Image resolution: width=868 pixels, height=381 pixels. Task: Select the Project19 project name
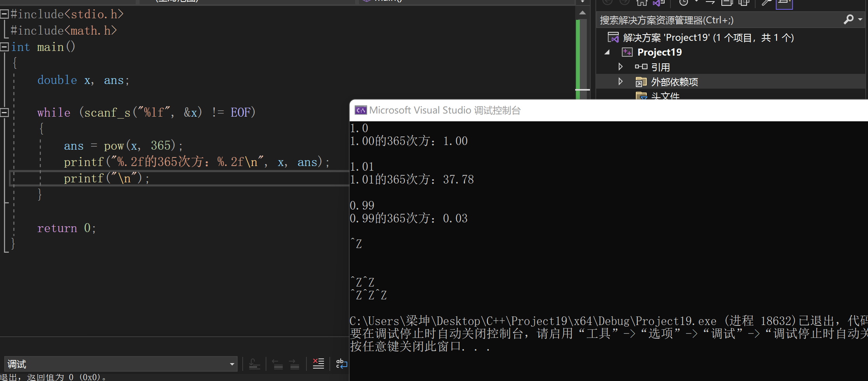660,52
